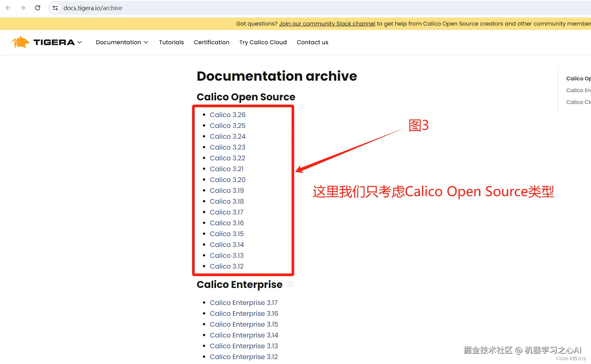
Task: Open site info icon in address bar
Action: 55,8
